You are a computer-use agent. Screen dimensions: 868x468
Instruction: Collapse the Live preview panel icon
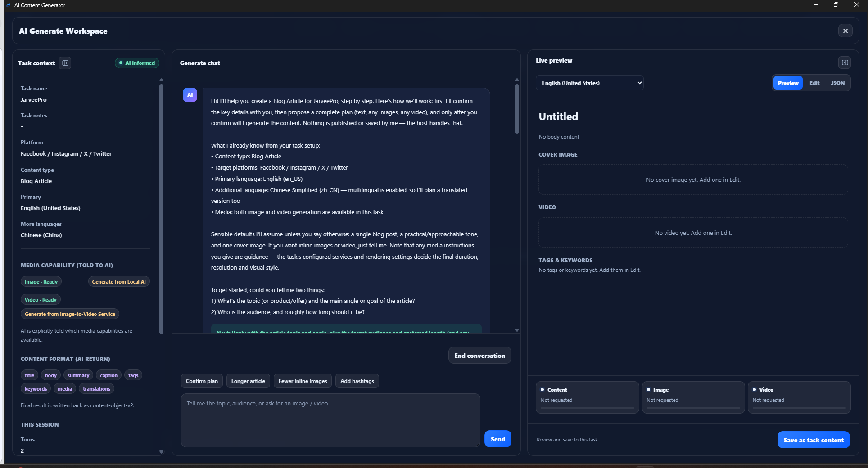tap(845, 63)
